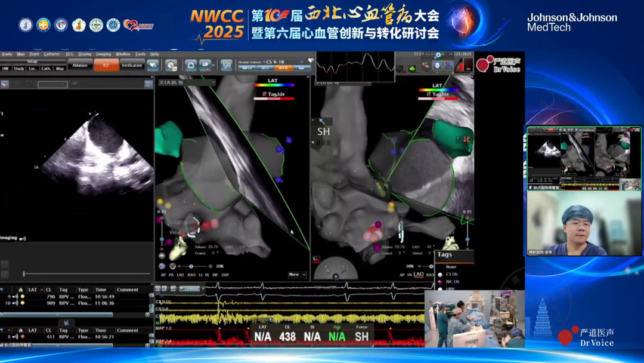Viewport: 644px width, 363px height.
Task: Click the CS OS tag entry
Action: click(x=452, y=274)
